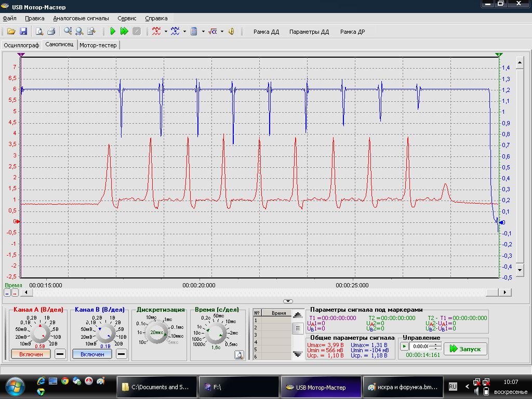The height and width of the screenshot is (399, 532).
Task: Toggle the dash button beside Канал A Включен
Action: pos(60,354)
